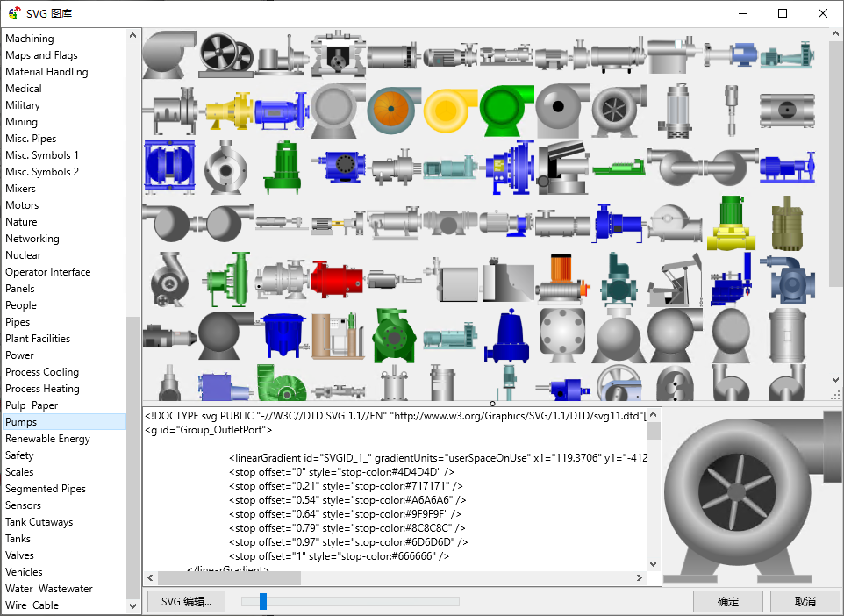Viewport: 844px width, 616px height.
Task: Open the Machining category
Action: (30, 39)
